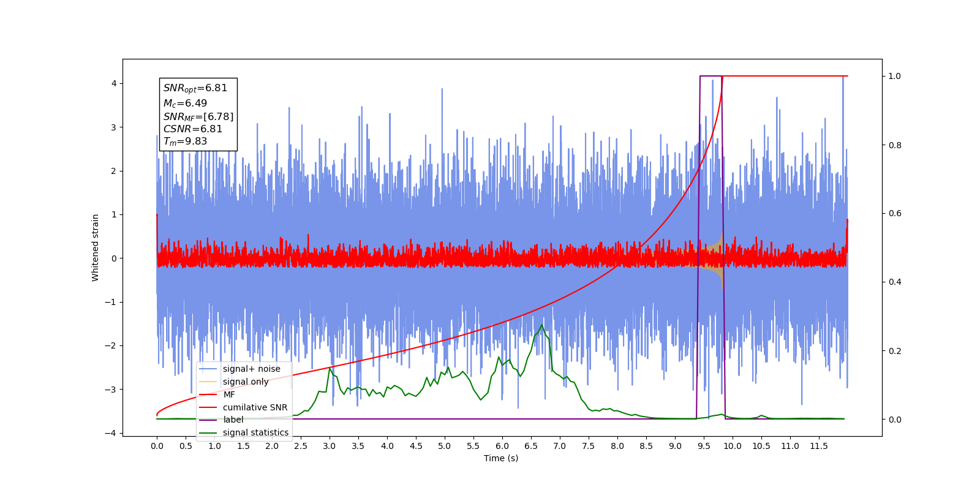
Task: Click right y-axis tick label 0.2
Action: coord(895,351)
